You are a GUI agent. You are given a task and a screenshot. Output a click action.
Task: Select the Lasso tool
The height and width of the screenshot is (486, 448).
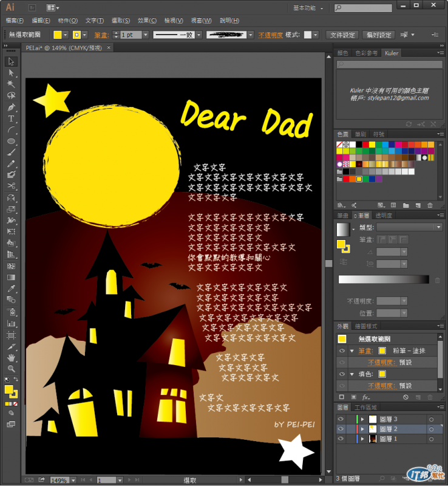coord(11,95)
